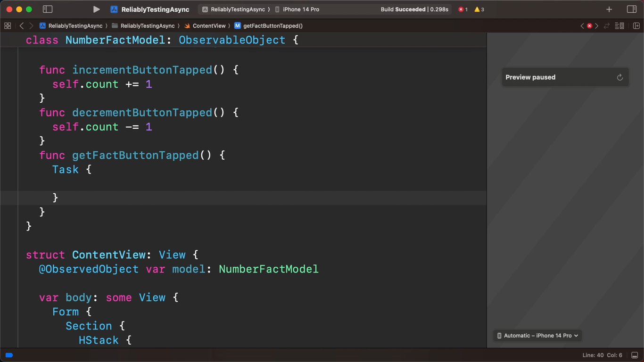
Task: Open the Automatic – iPhone 14 Pro preview device menu
Action: tap(537, 336)
